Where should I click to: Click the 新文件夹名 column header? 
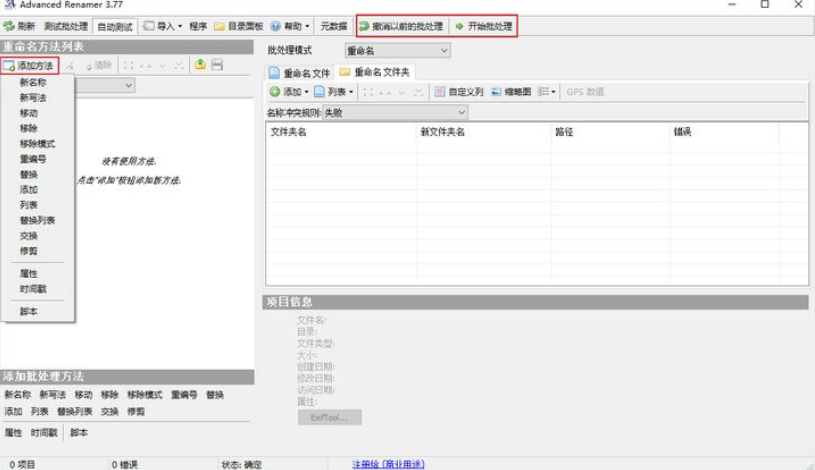coord(483,132)
